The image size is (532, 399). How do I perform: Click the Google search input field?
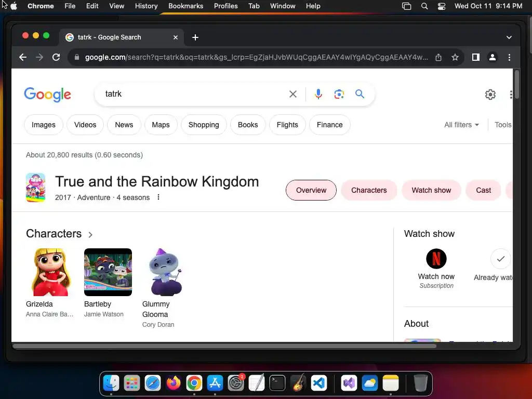[x=193, y=94]
